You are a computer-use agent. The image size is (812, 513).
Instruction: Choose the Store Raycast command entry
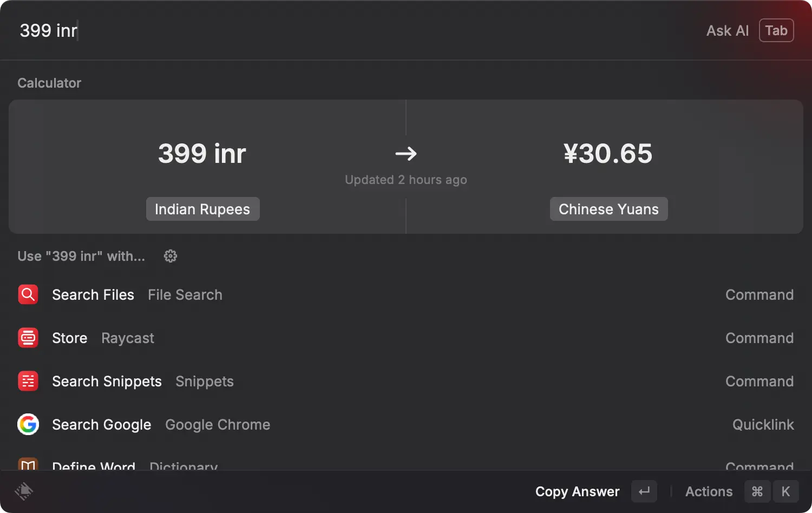379,338
